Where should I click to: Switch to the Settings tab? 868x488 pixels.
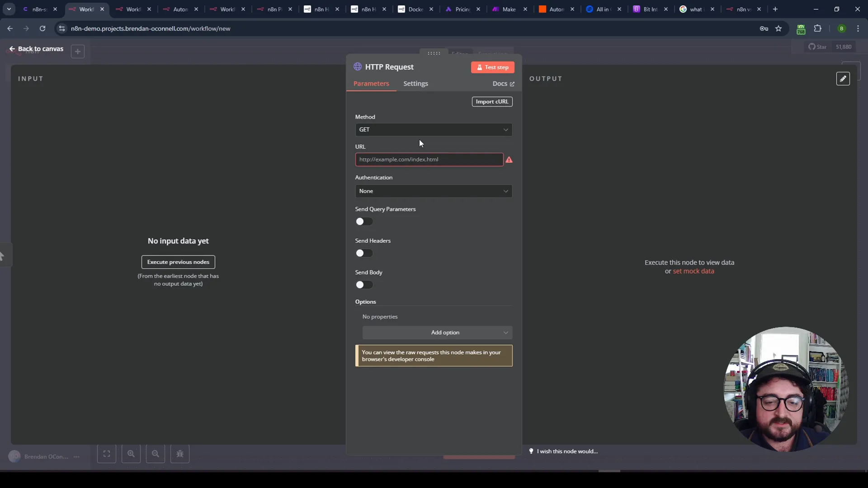(x=415, y=84)
